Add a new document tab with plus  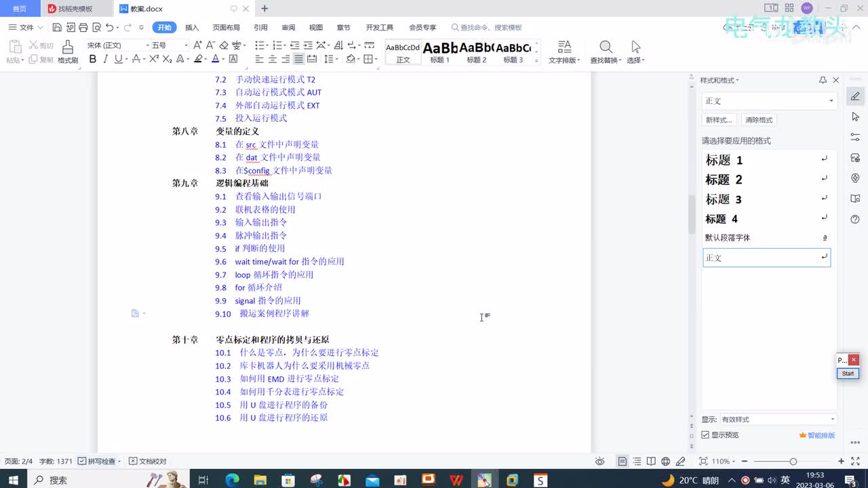tap(264, 9)
